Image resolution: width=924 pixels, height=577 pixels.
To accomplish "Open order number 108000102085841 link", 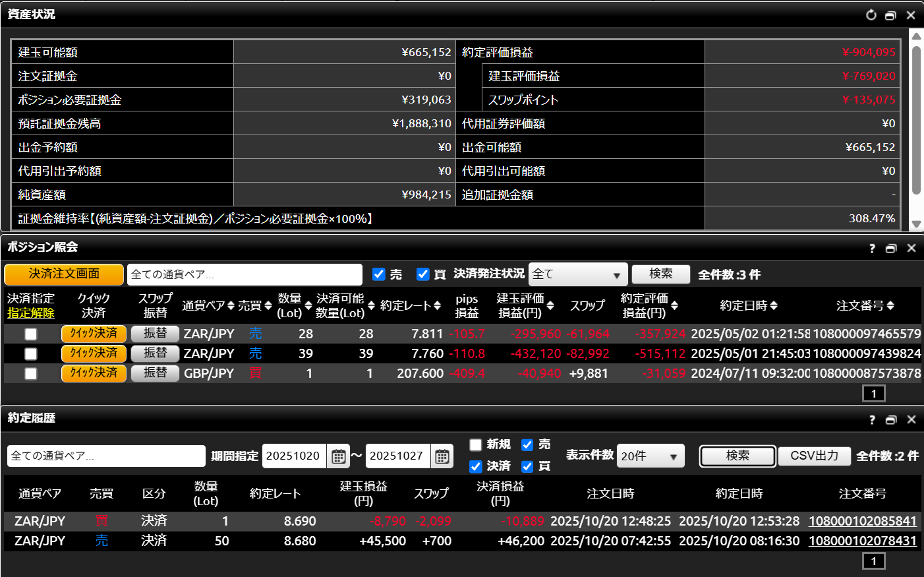I will click(862, 521).
